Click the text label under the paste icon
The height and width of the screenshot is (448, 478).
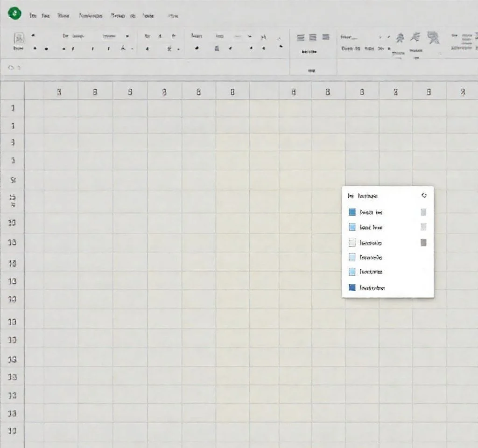coord(18,48)
